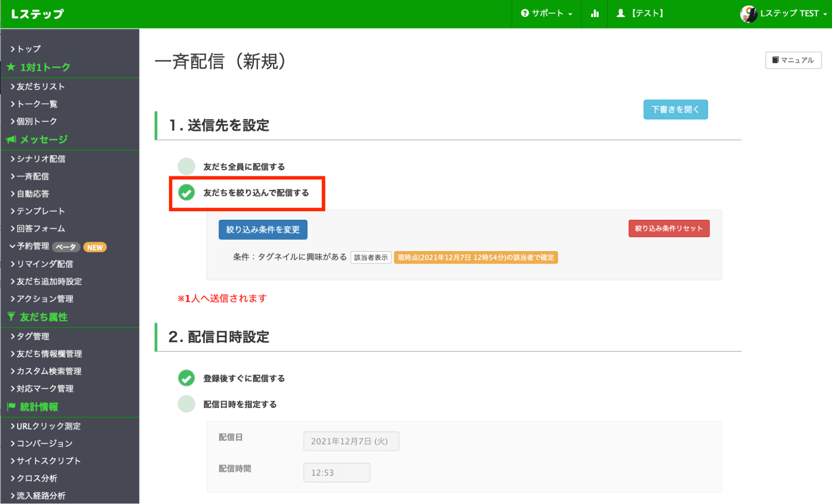Click the user icon next to 【テスト】

click(x=620, y=13)
